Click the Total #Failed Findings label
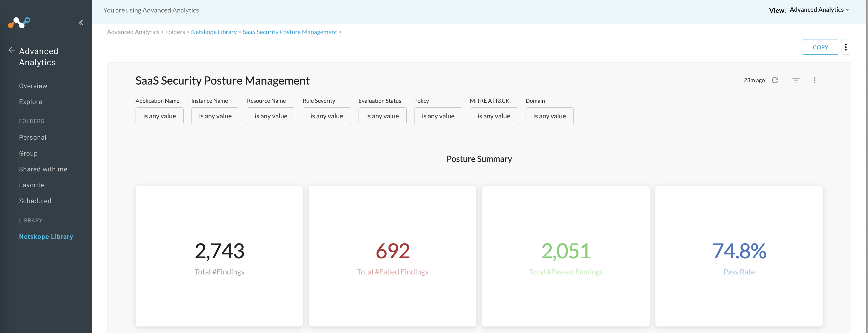 tap(393, 272)
